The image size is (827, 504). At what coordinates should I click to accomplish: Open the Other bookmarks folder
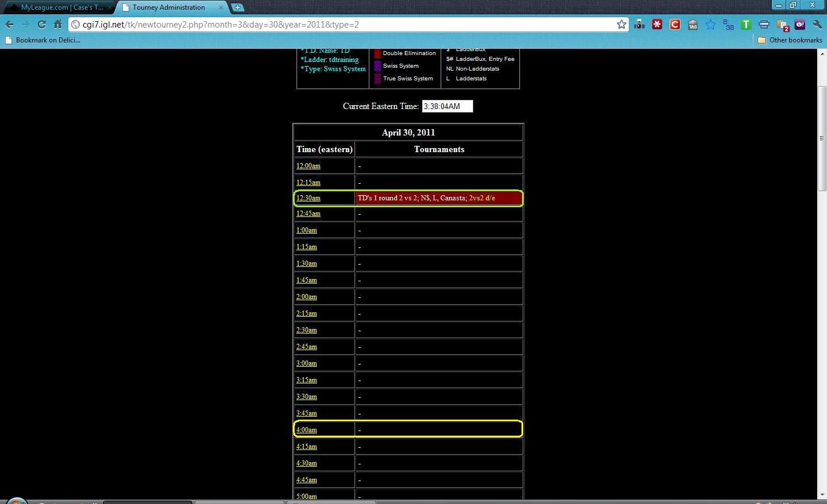tap(790, 40)
